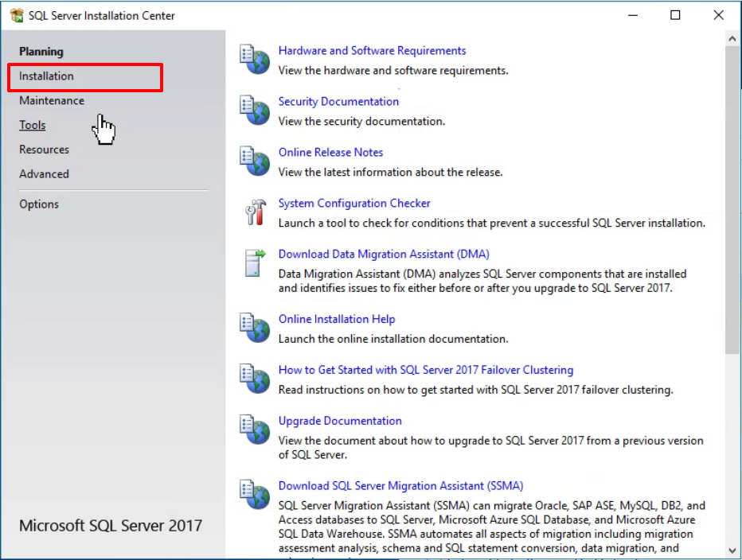
Task: Click text "Launch the online installation documentation."
Action: point(393,339)
